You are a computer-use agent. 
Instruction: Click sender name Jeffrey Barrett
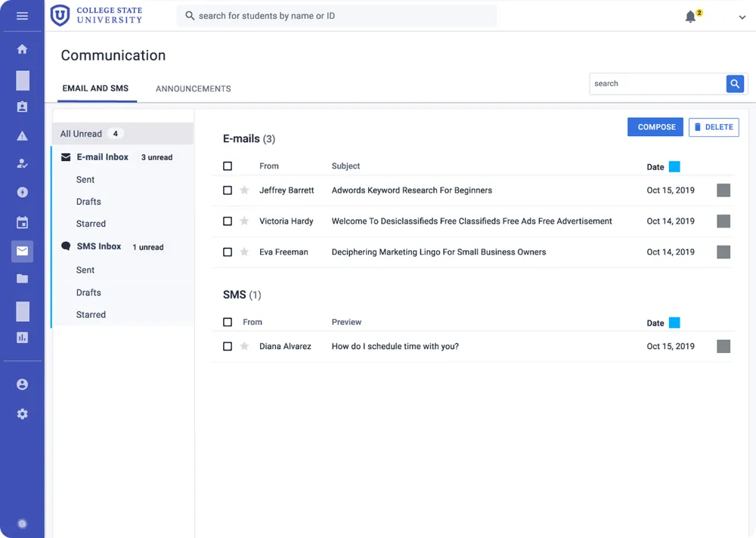(287, 190)
